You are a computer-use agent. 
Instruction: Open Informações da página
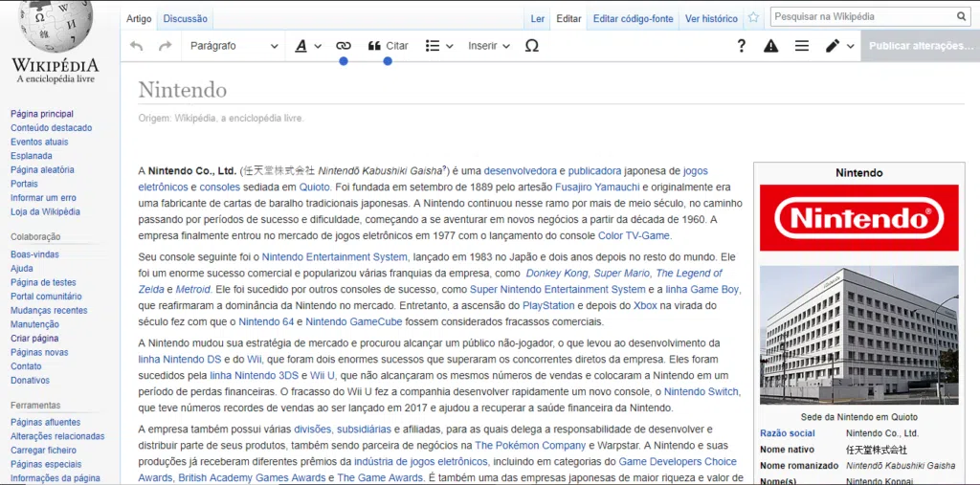[55, 478]
